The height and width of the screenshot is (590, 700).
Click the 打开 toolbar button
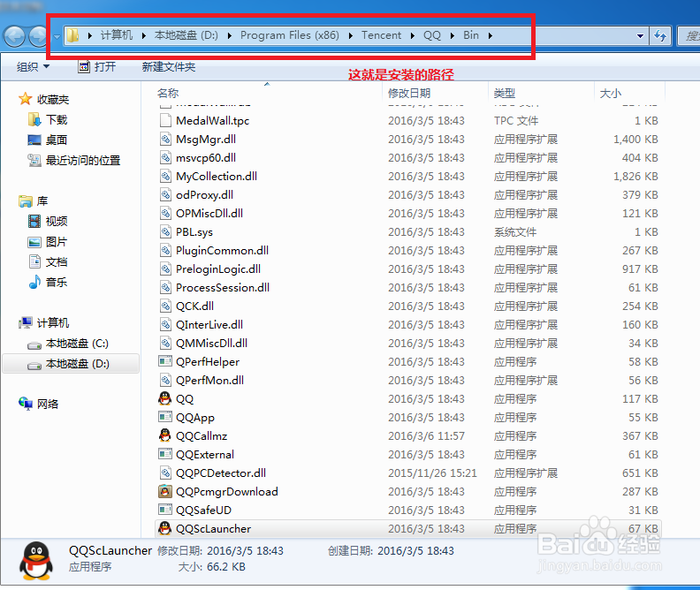point(97,67)
